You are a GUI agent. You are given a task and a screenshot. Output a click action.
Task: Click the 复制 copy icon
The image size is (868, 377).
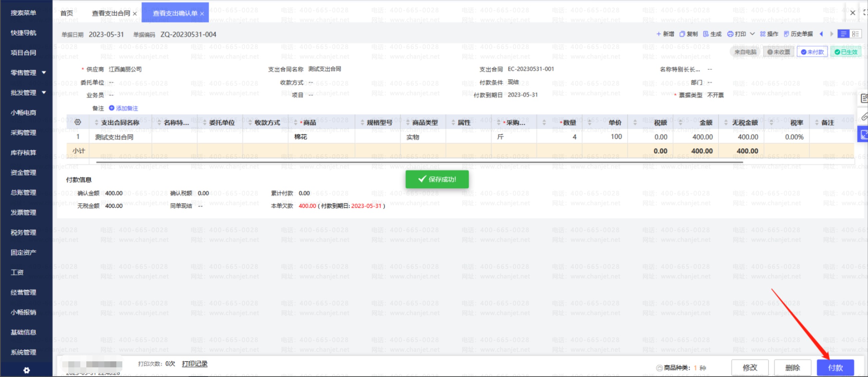[x=682, y=34]
